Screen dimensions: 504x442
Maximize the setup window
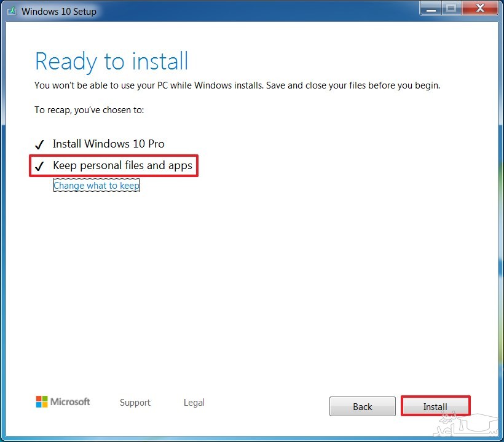(x=451, y=8)
